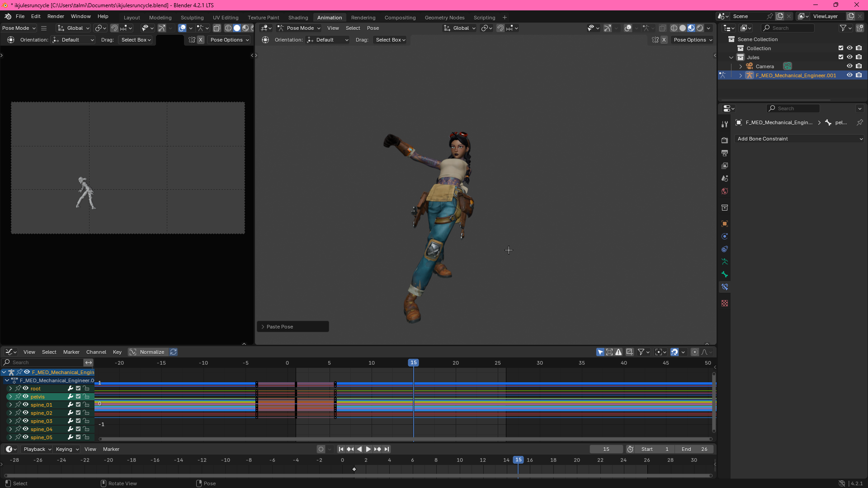Expand the root bone channel
The height and width of the screenshot is (488, 868).
pos(10,389)
